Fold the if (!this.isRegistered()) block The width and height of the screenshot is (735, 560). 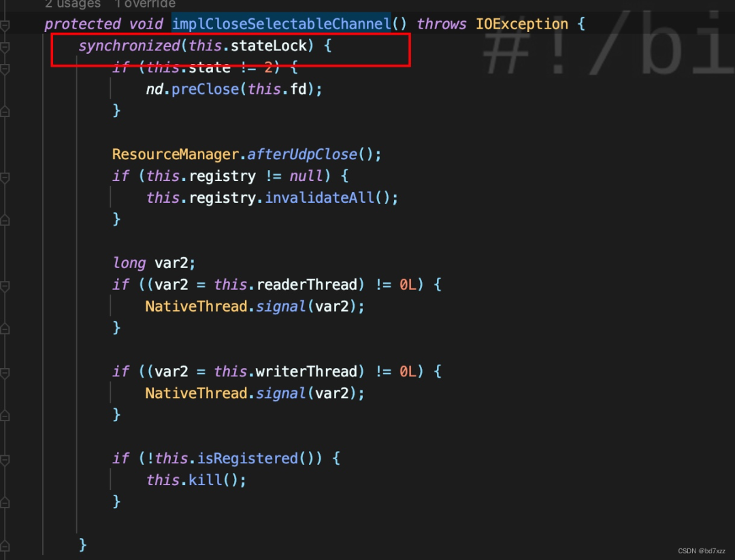(5, 460)
